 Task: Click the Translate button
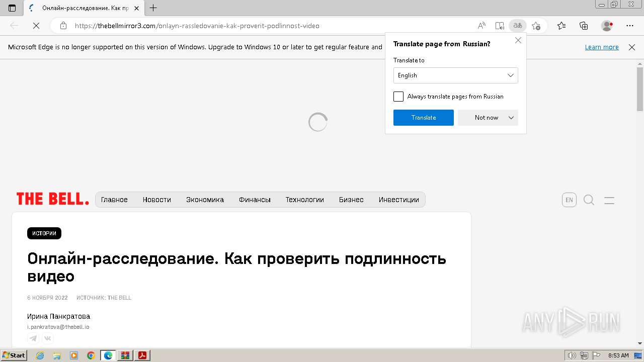pyautogui.click(x=424, y=118)
